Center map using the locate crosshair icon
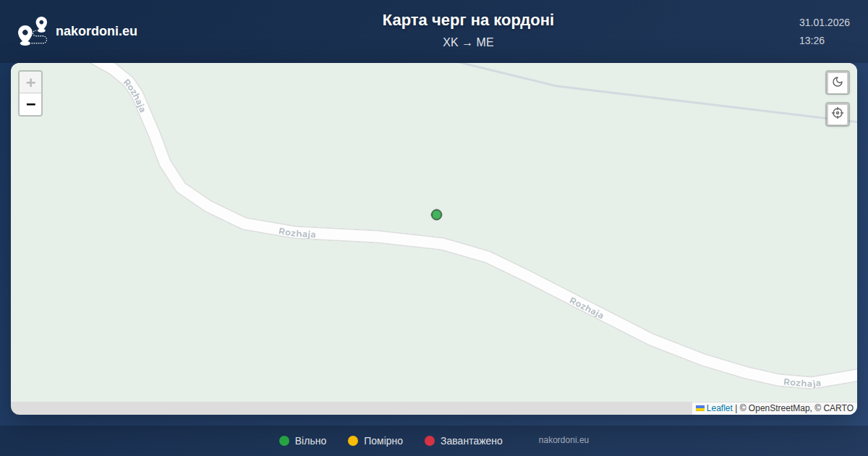This screenshot has width=868, height=456. [x=838, y=114]
